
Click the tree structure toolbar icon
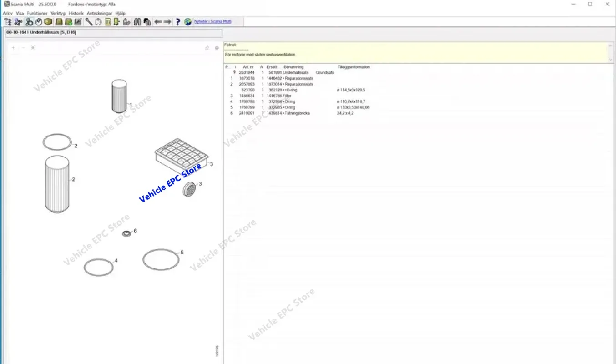pyautogui.click(x=8, y=22)
